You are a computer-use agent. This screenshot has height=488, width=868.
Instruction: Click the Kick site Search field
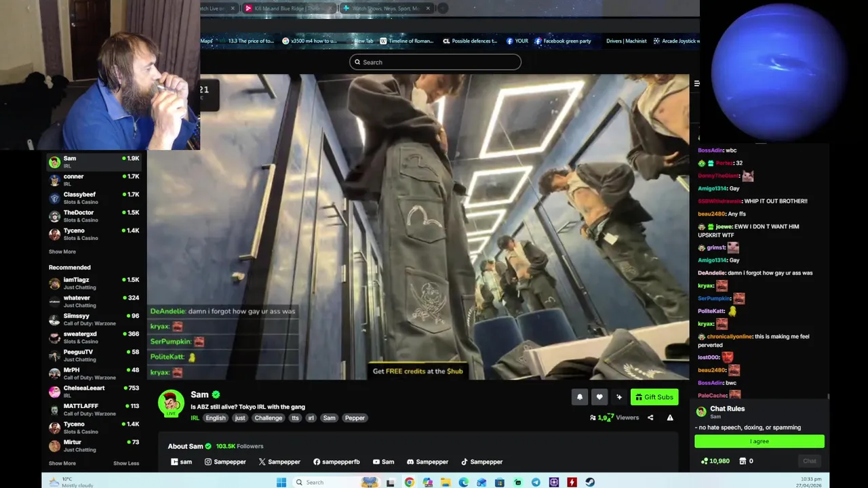pos(435,62)
